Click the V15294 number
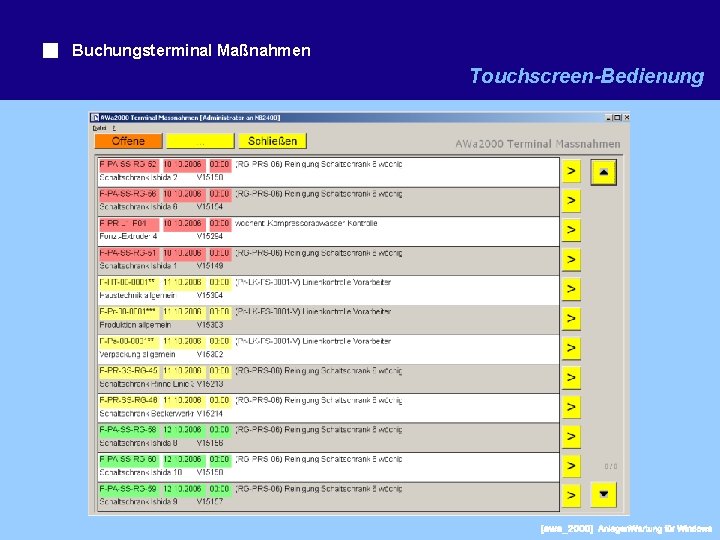Image resolution: width=720 pixels, height=540 pixels. 210,236
